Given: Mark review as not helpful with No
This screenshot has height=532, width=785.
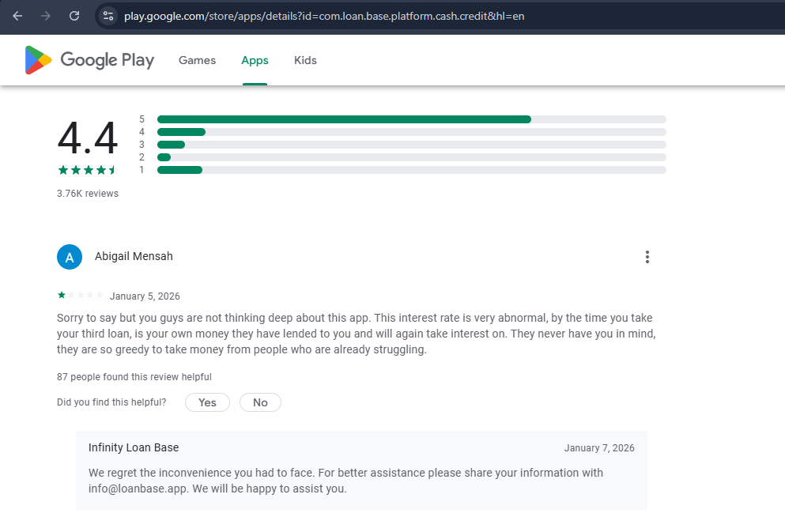Looking at the screenshot, I should pyautogui.click(x=260, y=402).
